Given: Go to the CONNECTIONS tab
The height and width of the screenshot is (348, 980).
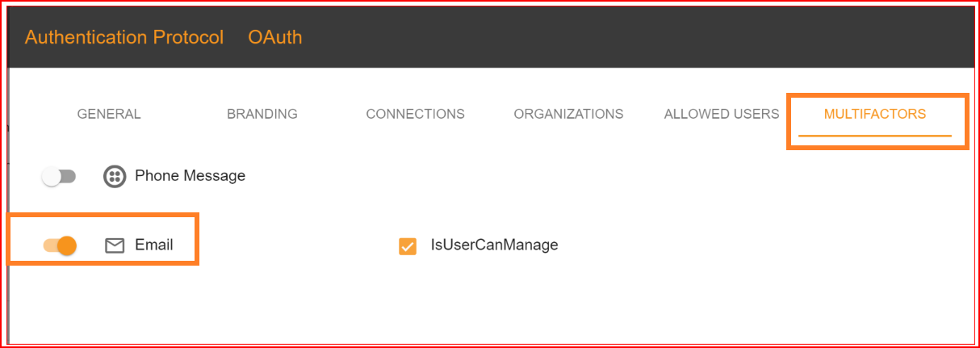Looking at the screenshot, I should [415, 114].
